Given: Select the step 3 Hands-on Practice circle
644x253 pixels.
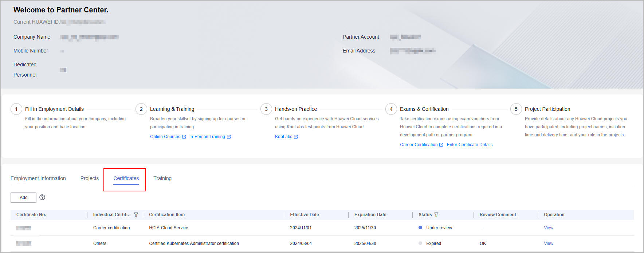Looking at the screenshot, I should coord(266,109).
